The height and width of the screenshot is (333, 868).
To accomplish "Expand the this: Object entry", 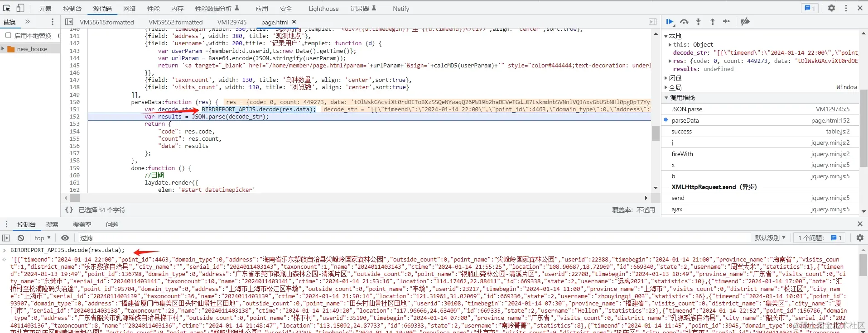I will (670, 44).
